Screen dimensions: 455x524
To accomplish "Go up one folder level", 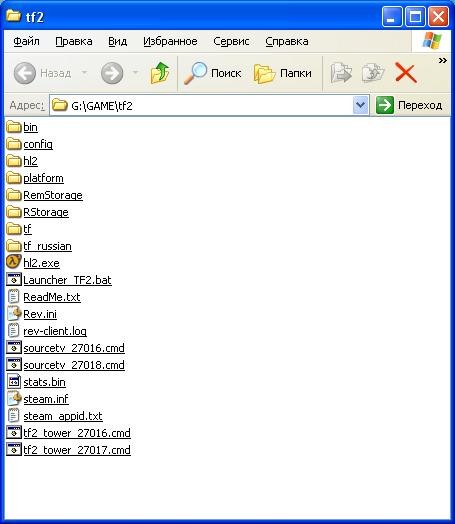I will coord(160,73).
